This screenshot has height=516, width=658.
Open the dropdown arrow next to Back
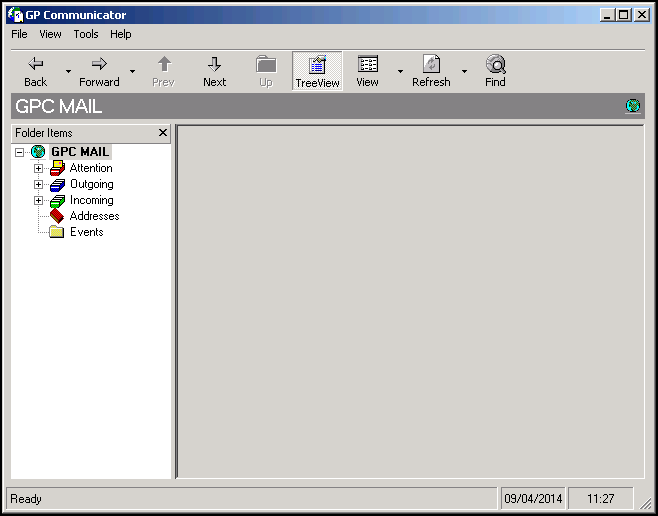(68, 72)
